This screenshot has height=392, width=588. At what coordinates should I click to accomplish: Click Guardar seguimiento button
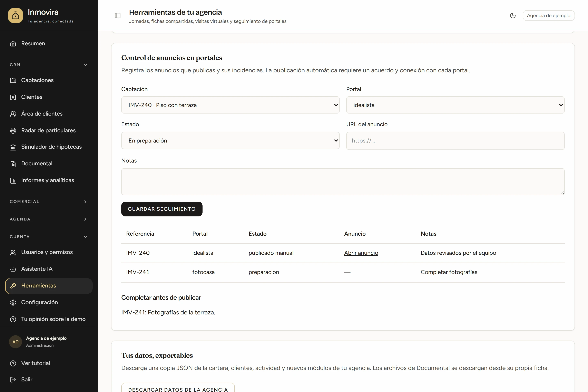coord(162,209)
